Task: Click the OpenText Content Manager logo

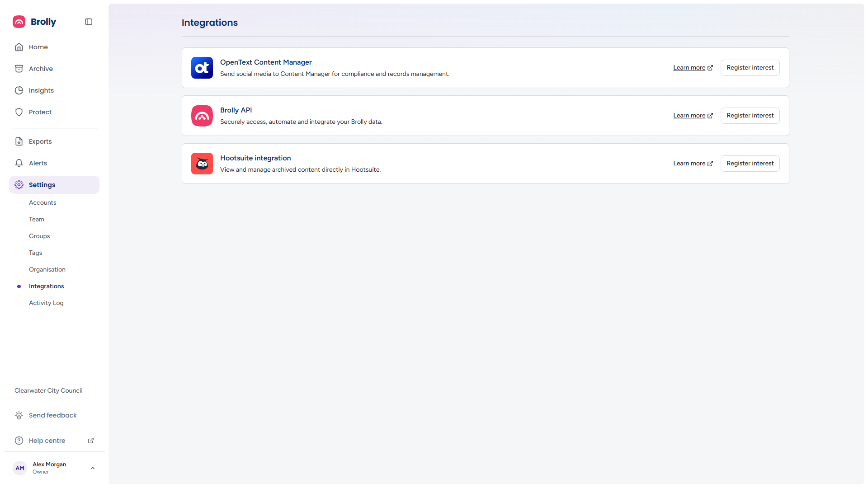Action: pos(202,68)
